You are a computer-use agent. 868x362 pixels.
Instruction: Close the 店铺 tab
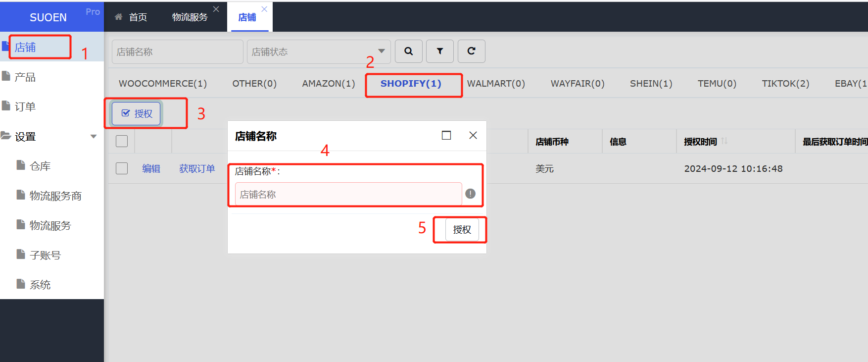pos(264,9)
